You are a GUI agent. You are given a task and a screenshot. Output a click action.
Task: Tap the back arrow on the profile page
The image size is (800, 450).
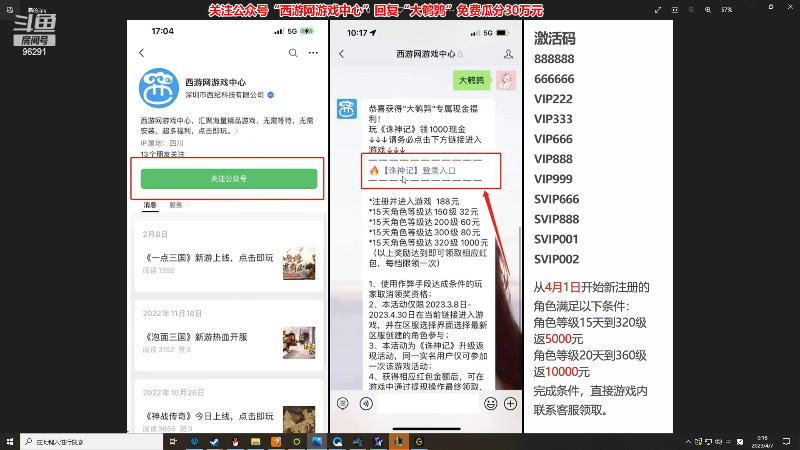(x=142, y=53)
